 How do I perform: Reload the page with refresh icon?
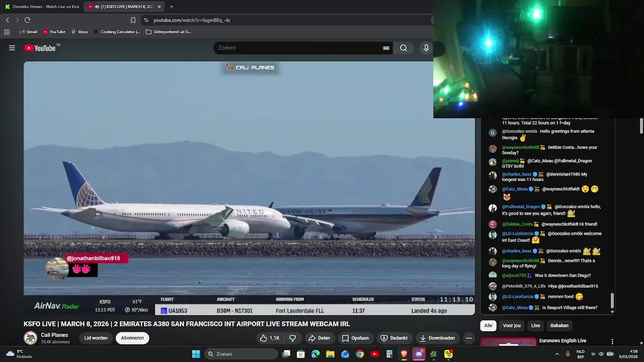click(x=27, y=20)
